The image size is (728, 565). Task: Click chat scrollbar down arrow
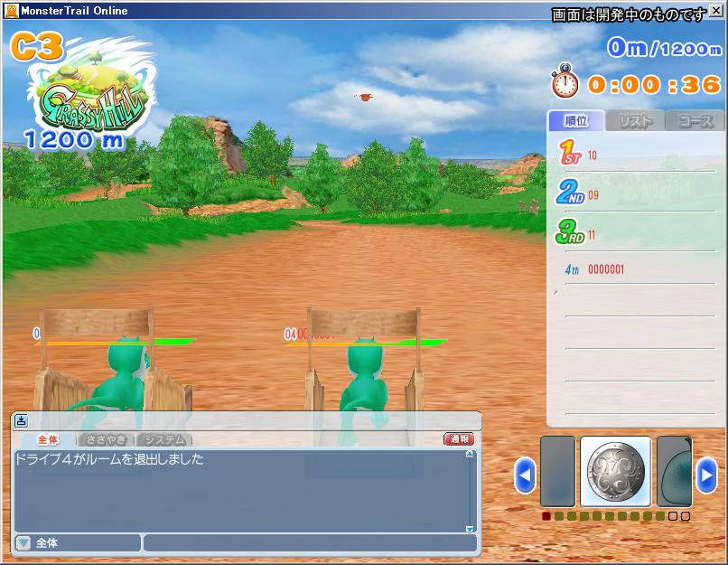[x=470, y=529]
